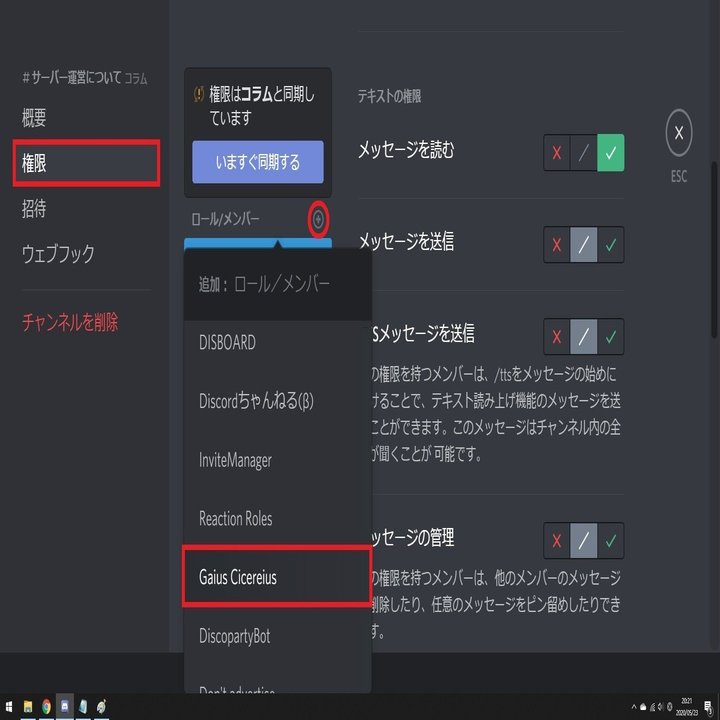Select Reaction Roles from the list
This screenshot has height=720, width=720.
277,518
